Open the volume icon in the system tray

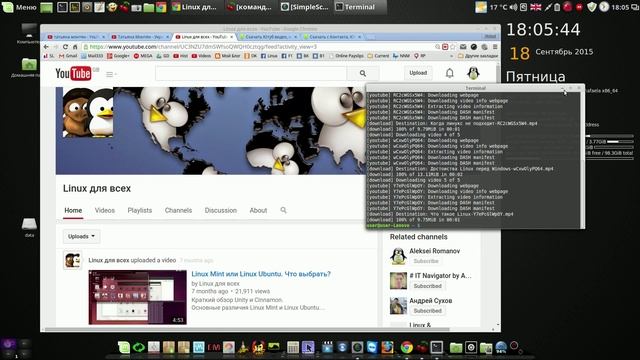514,7
